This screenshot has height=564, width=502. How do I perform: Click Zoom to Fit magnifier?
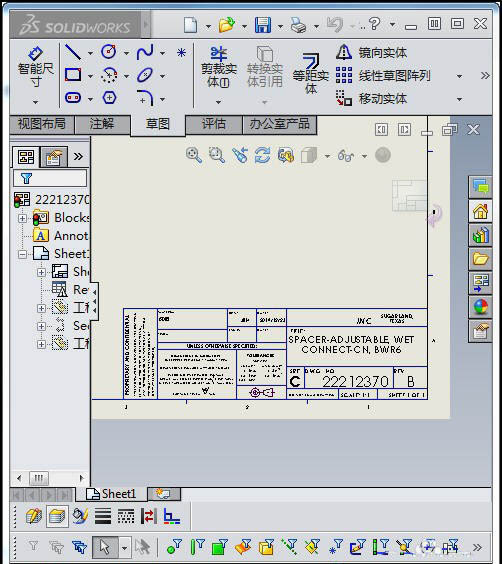point(193,155)
